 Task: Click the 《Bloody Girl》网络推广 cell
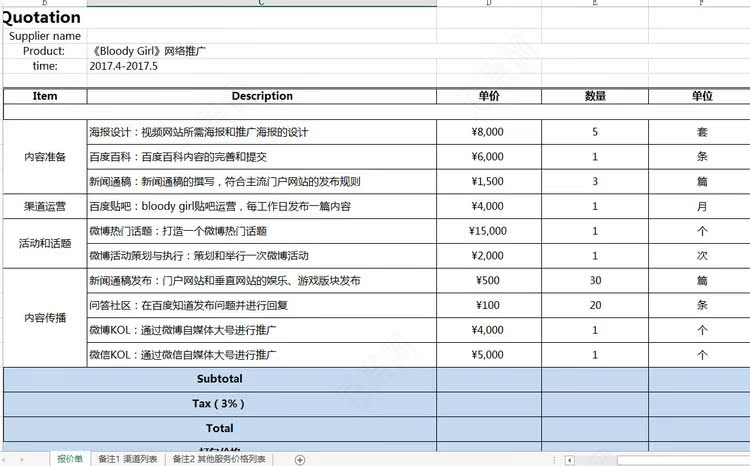click(262, 51)
